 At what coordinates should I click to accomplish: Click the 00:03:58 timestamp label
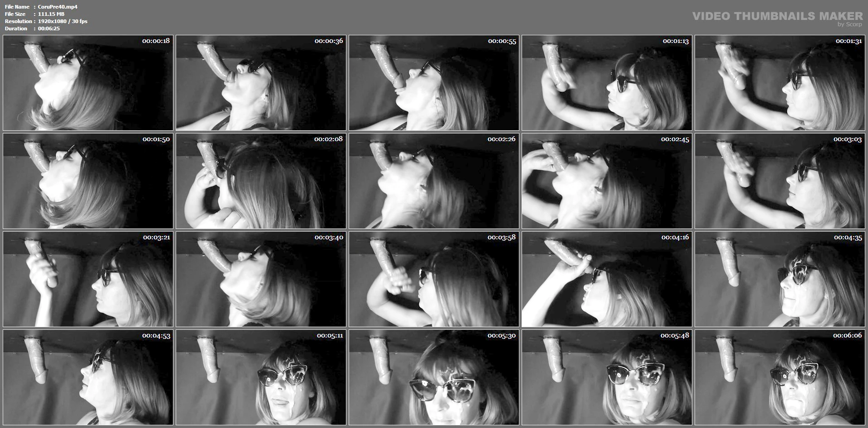click(x=501, y=238)
